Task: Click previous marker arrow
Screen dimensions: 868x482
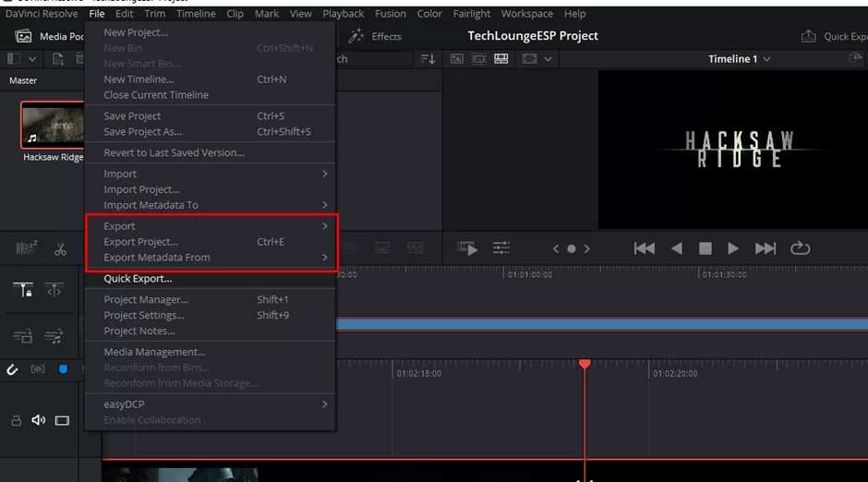Action: (x=556, y=249)
